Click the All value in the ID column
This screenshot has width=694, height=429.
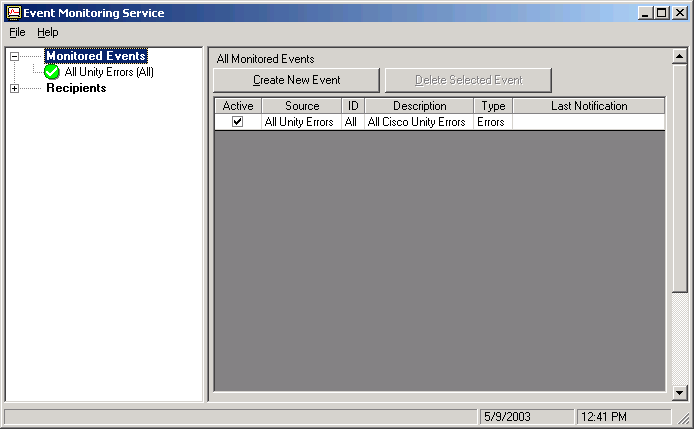353,122
